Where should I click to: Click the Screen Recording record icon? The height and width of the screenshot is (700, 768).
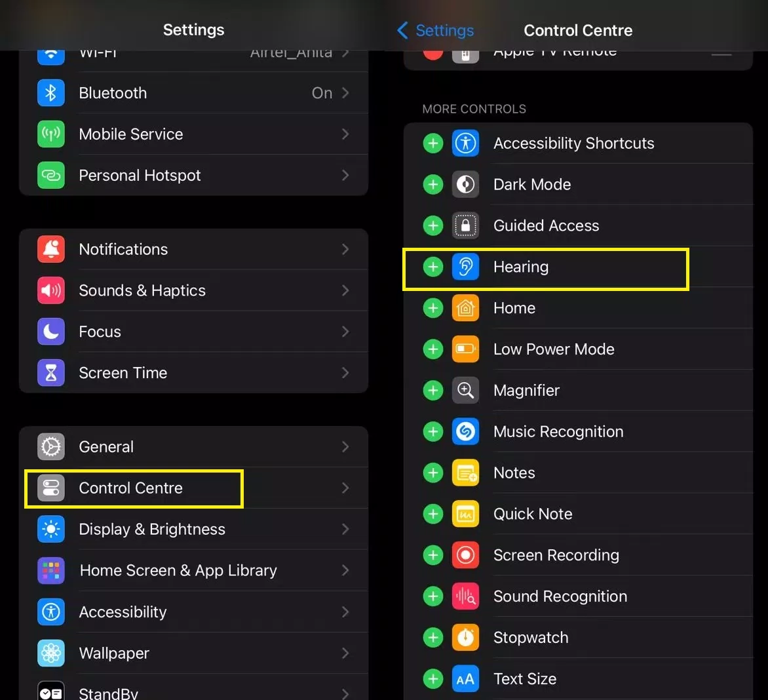(465, 555)
